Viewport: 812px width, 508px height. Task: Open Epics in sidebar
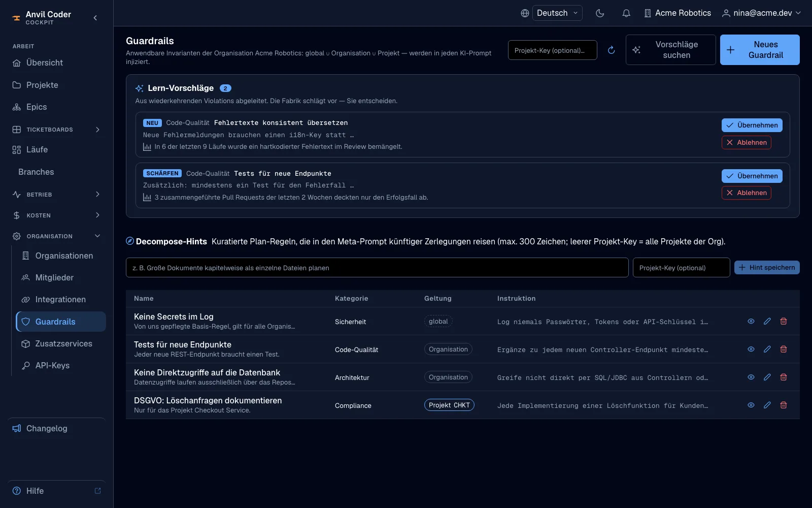coord(56,107)
